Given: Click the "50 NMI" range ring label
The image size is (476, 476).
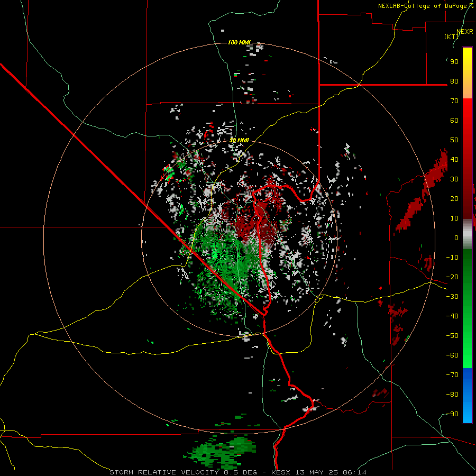Looking at the screenshot, I should coord(239,140).
